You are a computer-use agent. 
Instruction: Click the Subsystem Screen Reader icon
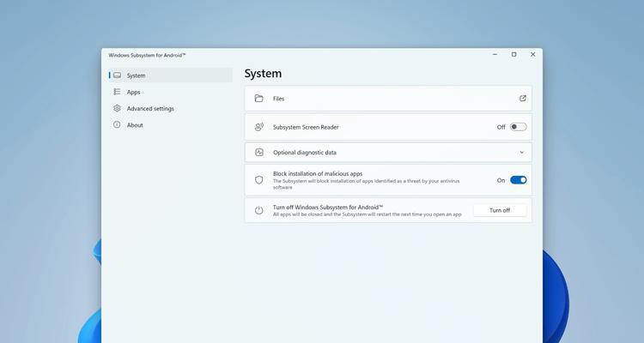[258, 127]
